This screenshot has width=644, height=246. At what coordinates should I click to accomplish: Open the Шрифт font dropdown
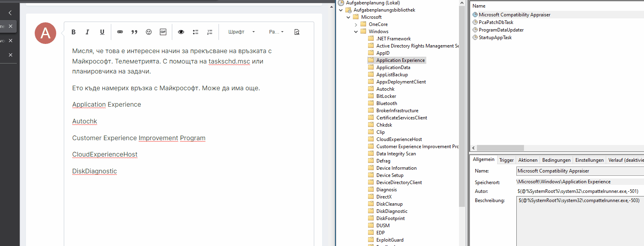241,32
